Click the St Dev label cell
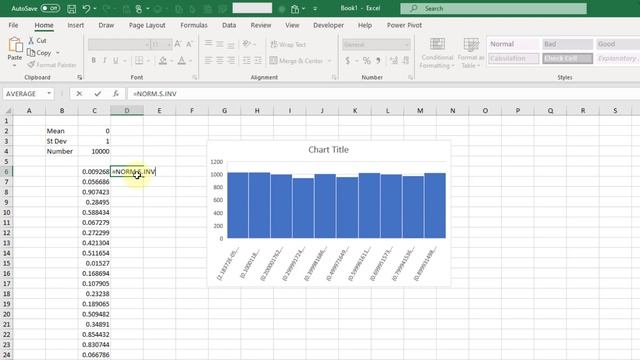 click(62, 141)
